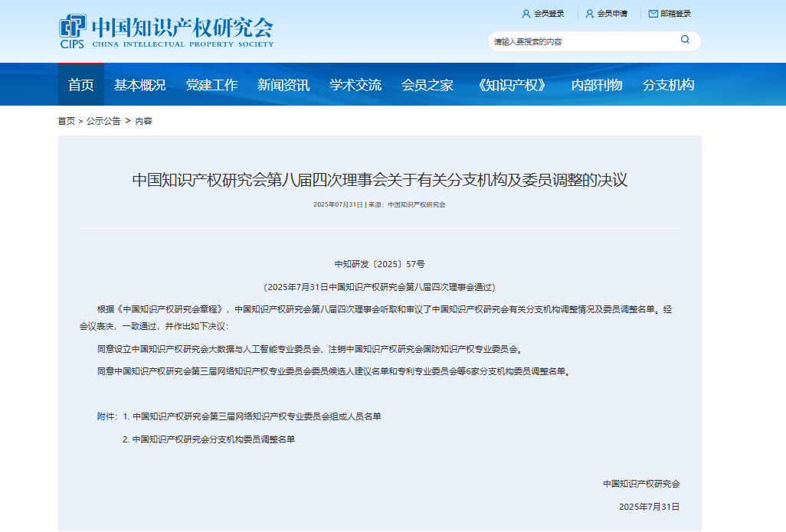786x532 pixels.
Task: Open 内部刊物 menu
Action: pyautogui.click(x=597, y=85)
